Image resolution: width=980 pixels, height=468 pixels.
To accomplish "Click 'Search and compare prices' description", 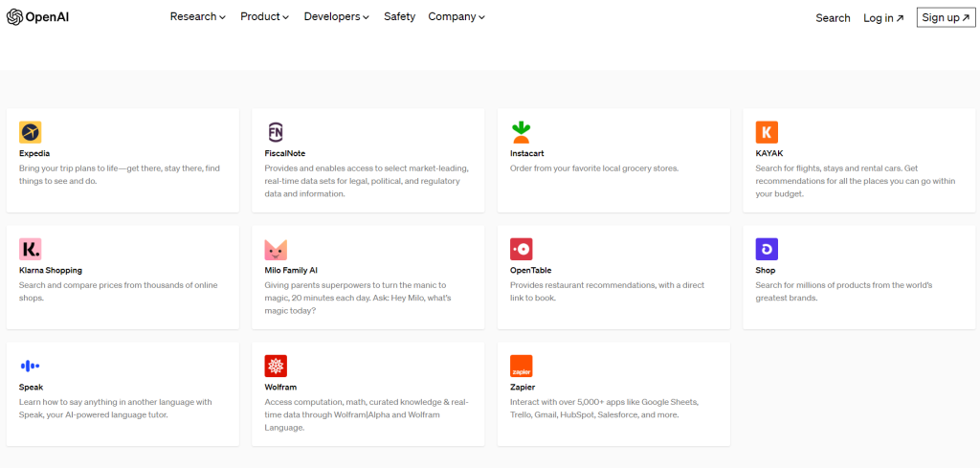I will [118, 291].
